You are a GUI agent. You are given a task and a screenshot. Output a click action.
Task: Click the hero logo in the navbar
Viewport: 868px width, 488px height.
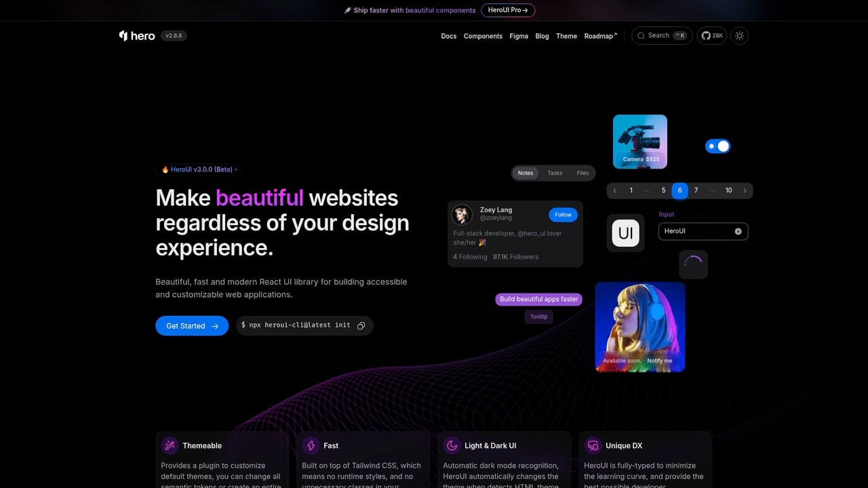coord(136,35)
